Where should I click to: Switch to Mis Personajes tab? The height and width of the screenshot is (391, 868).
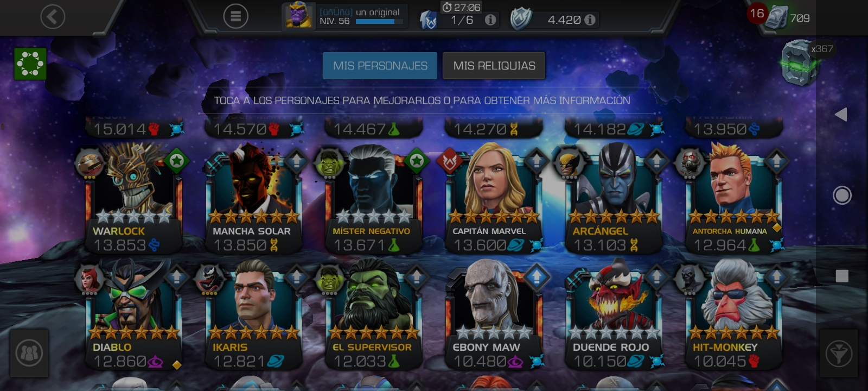pos(380,66)
